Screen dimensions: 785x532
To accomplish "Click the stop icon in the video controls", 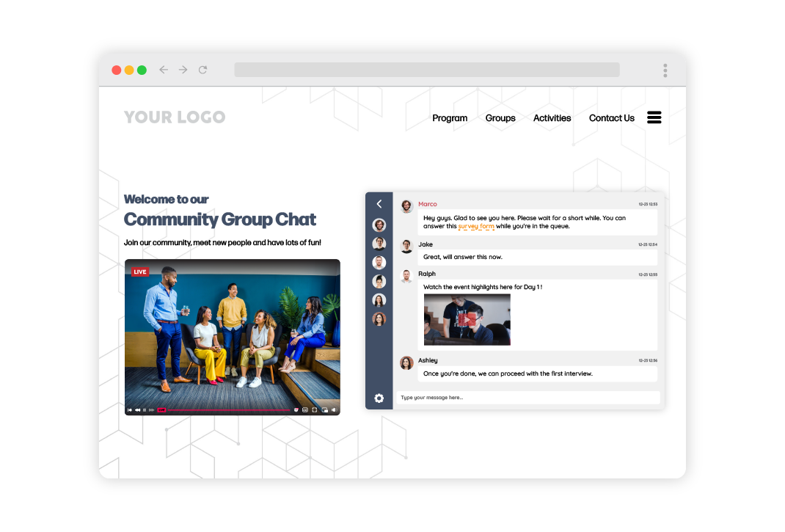I will 145,409.
